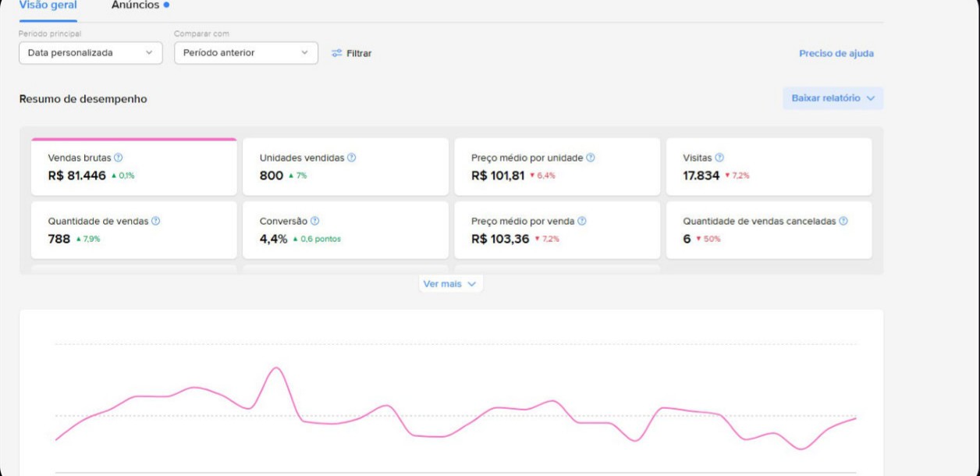
Task: Select the Conversão metric card
Action: click(x=346, y=230)
